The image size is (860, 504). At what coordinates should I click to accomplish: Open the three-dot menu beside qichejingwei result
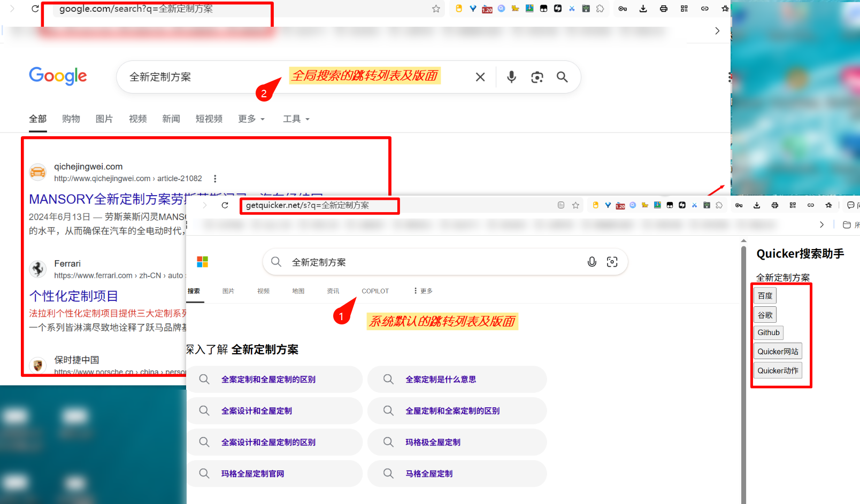[x=215, y=179]
